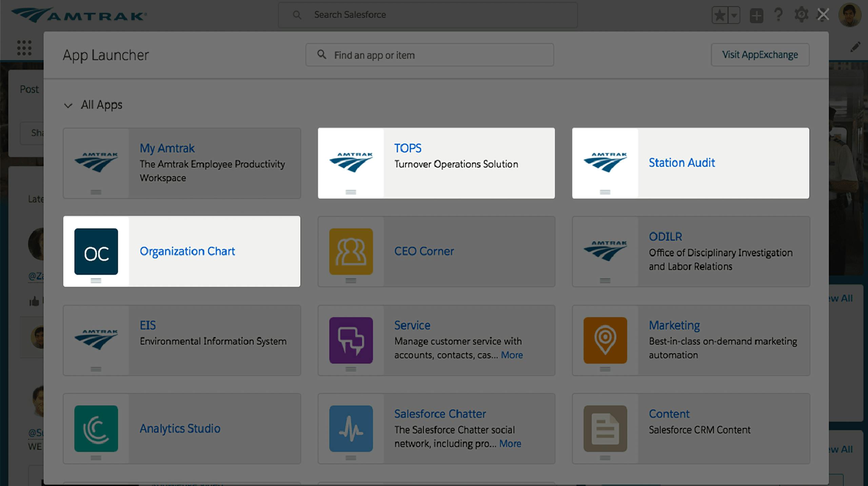The width and height of the screenshot is (868, 486).
Task: Click the Station Audit Amtrak logo icon
Action: [605, 162]
